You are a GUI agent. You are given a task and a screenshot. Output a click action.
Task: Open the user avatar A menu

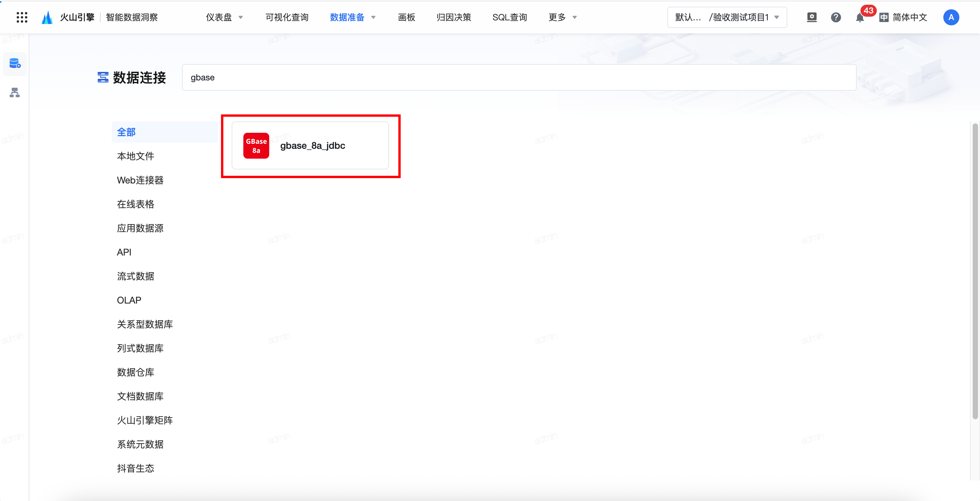[951, 17]
